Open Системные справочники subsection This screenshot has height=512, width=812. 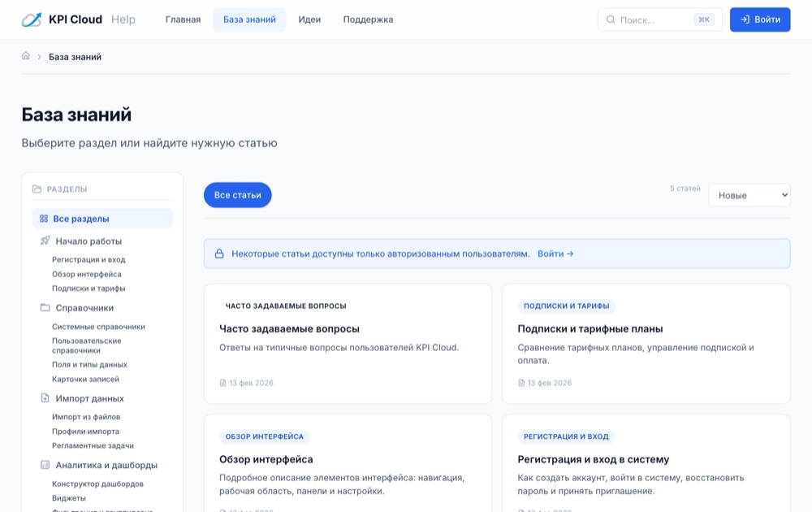click(98, 327)
